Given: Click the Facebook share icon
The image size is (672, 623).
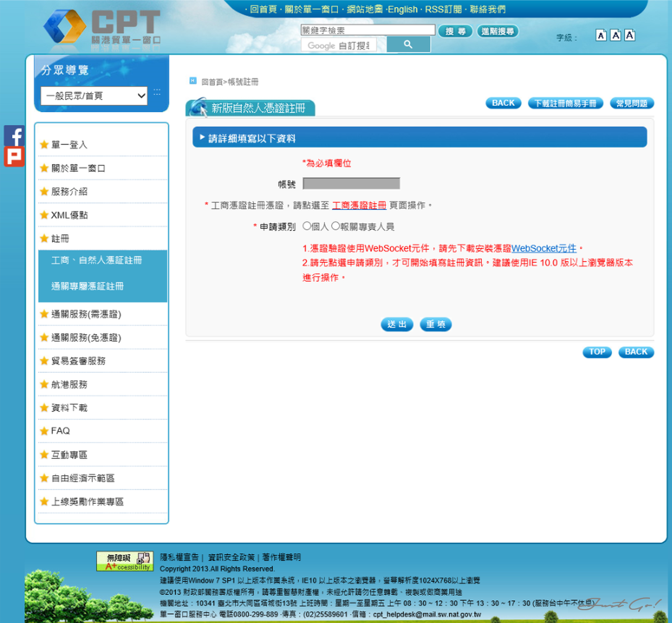Looking at the screenshot, I should click(14, 135).
